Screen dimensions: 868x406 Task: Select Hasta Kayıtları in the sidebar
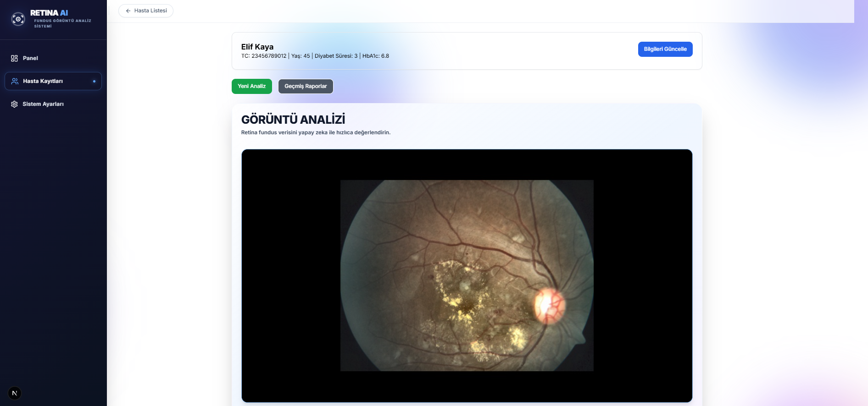pos(43,81)
